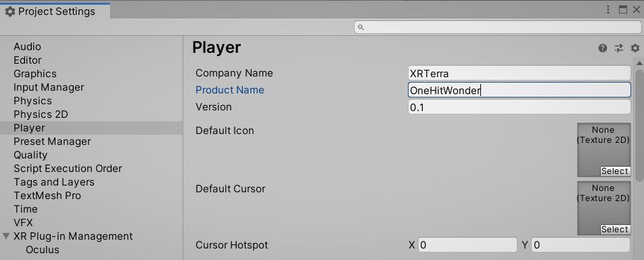Image resolution: width=644 pixels, height=260 pixels.
Task: Click the Cursor Hotspot X field
Action: pos(467,245)
